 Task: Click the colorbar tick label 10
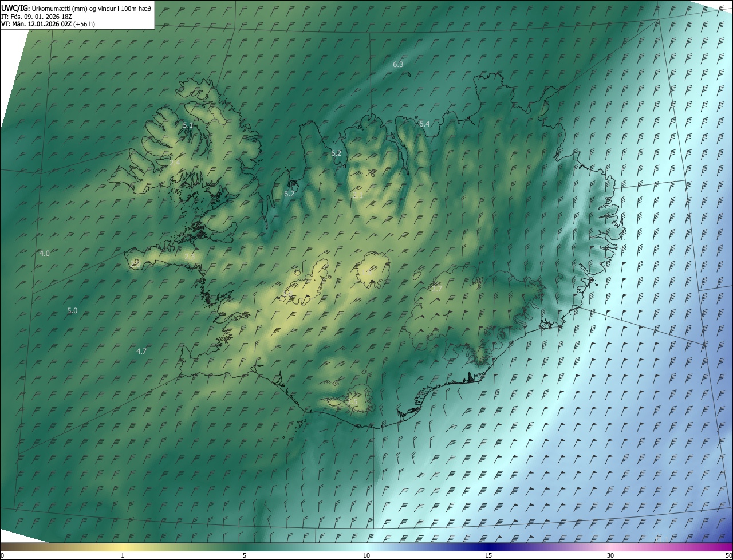click(x=366, y=555)
